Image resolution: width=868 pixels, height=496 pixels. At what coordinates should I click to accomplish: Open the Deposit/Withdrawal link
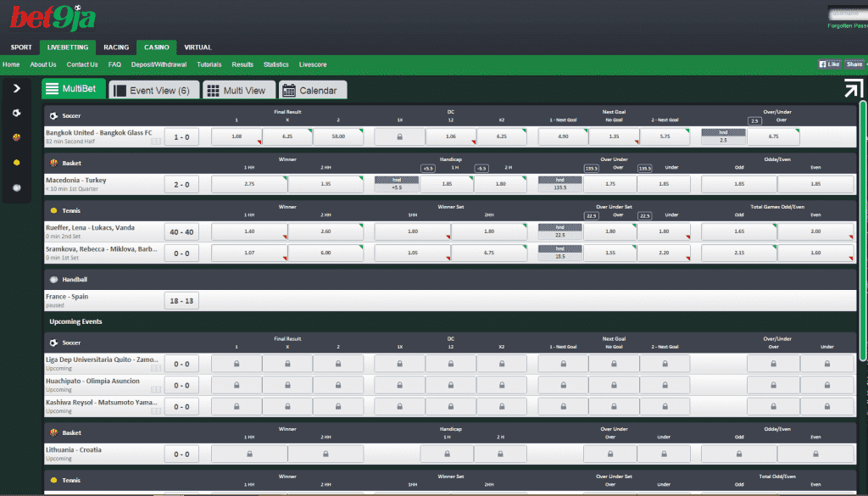click(x=159, y=64)
